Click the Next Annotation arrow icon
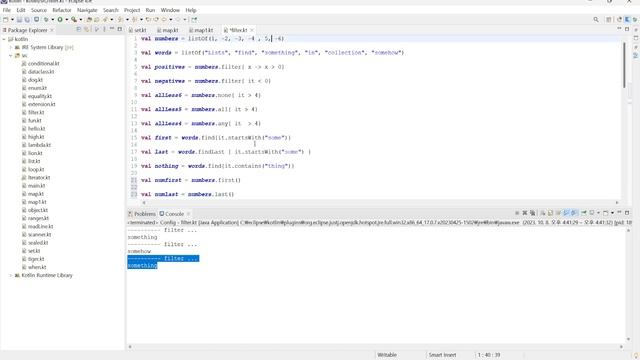 [x=120, y=20]
